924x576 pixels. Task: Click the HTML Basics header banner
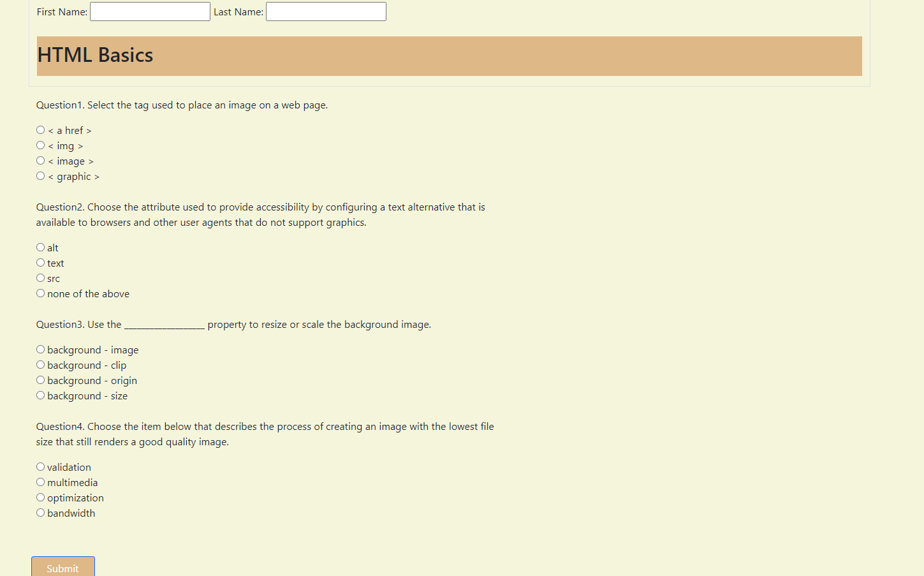[x=448, y=55]
